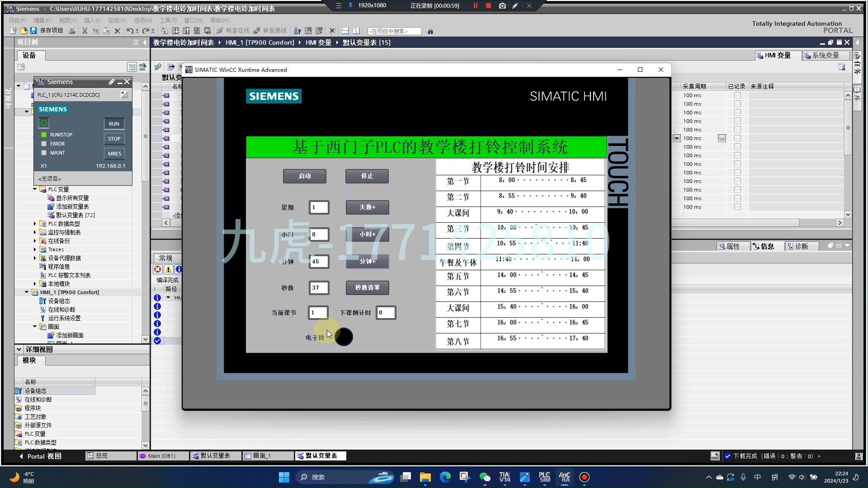Open the 在线(O) menu
The height and width of the screenshot is (488, 868).
pyautogui.click(x=117, y=20)
